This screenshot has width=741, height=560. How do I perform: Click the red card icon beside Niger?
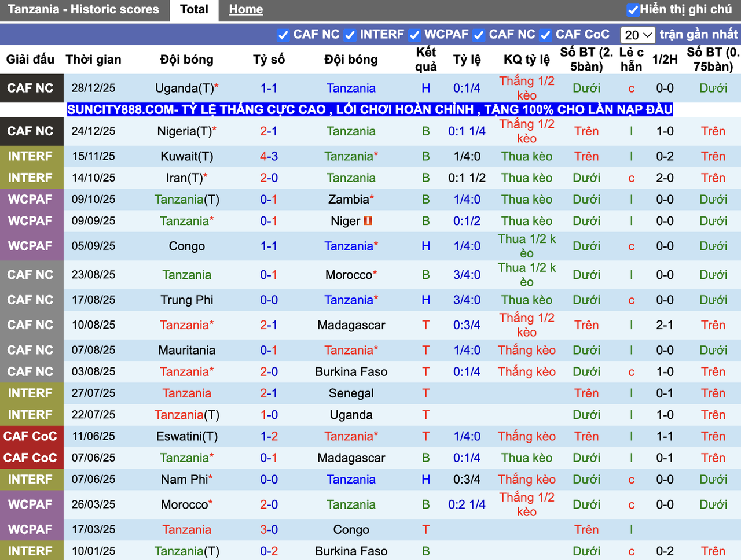tap(368, 220)
